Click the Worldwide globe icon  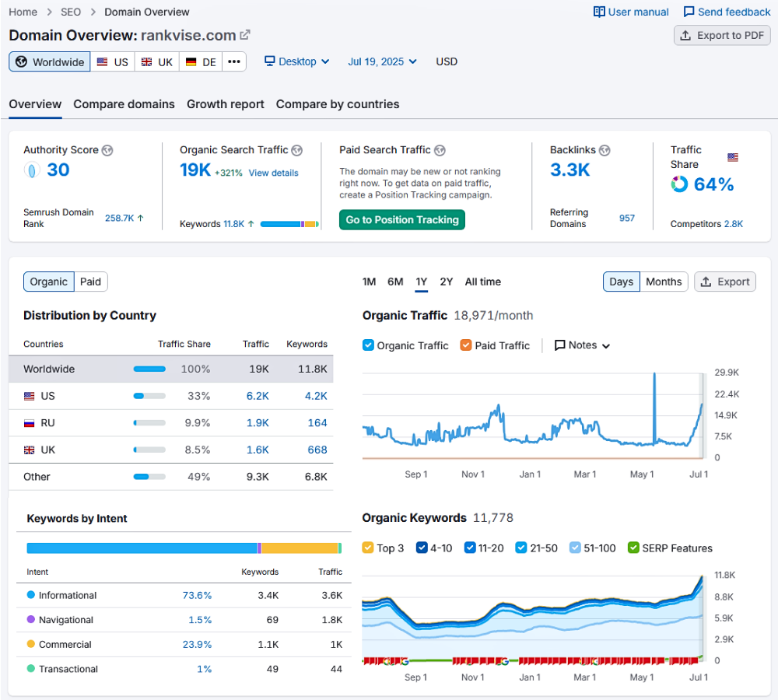tap(21, 61)
